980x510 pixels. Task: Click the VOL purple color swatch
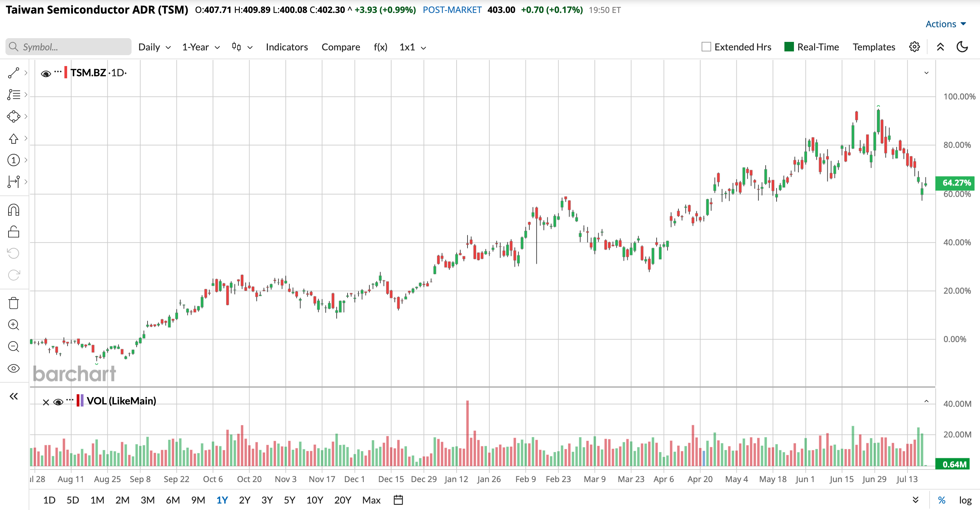82,401
